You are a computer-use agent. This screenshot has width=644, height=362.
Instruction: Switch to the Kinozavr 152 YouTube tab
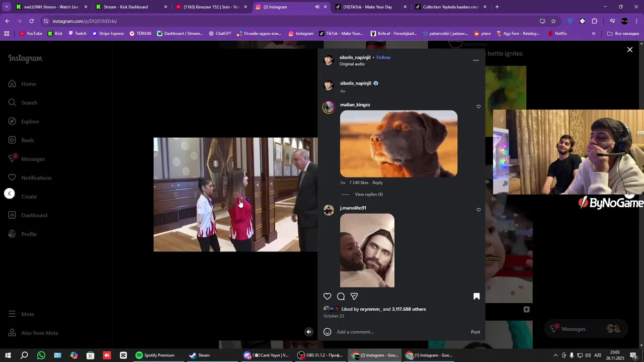pyautogui.click(x=211, y=7)
